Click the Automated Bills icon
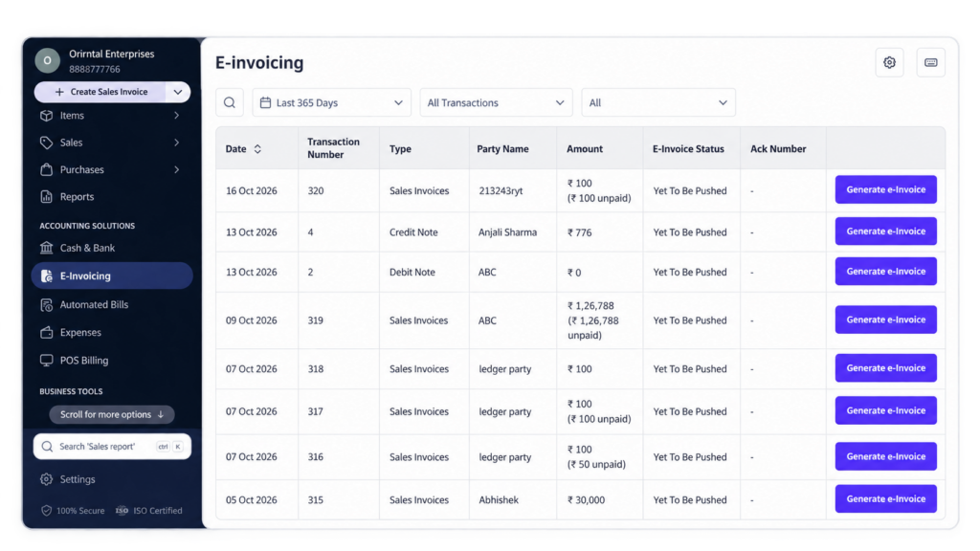The width and height of the screenshot is (980, 551). 46,305
